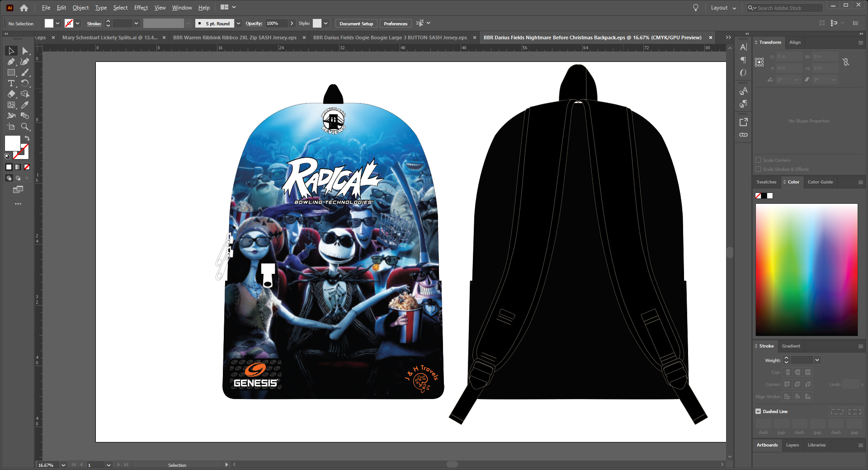
Task: Open the graphic Style dropdown
Action: (325, 23)
